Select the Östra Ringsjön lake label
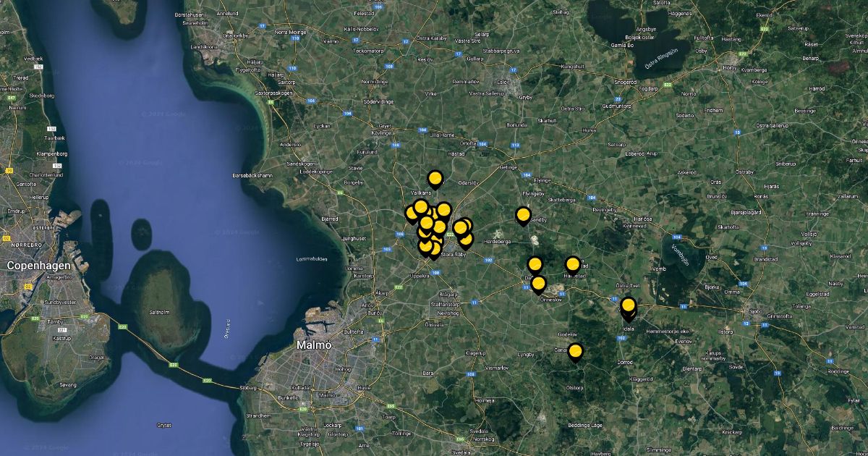Viewport: 868px width, 456px height. (661, 58)
